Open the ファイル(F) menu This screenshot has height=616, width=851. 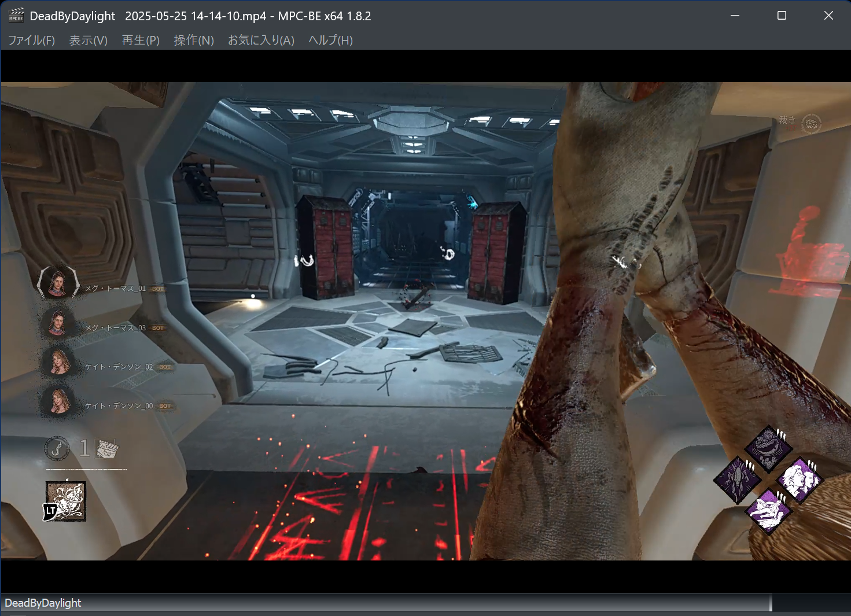pos(31,40)
